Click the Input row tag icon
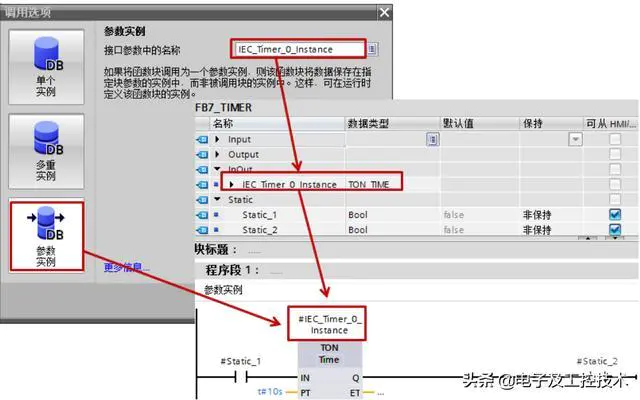The width and height of the screenshot is (640, 400). (202, 140)
